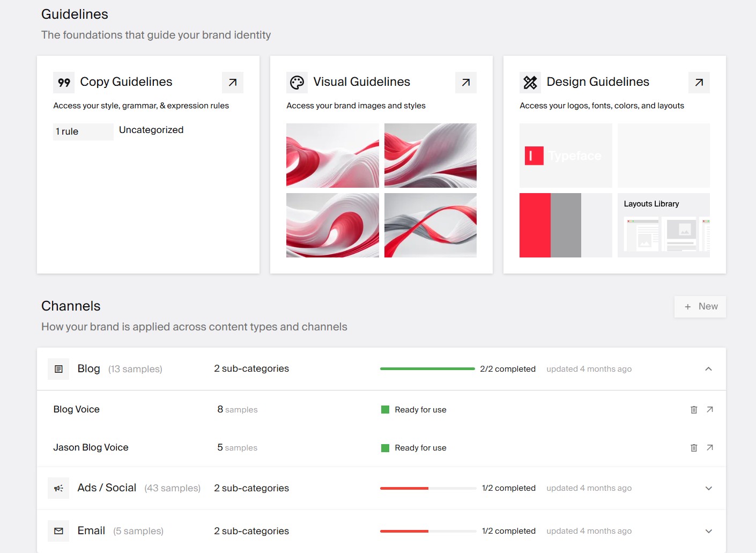The height and width of the screenshot is (553, 756).
Task: Click the Ads / Social progress bar
Action: tap(428, 488)
